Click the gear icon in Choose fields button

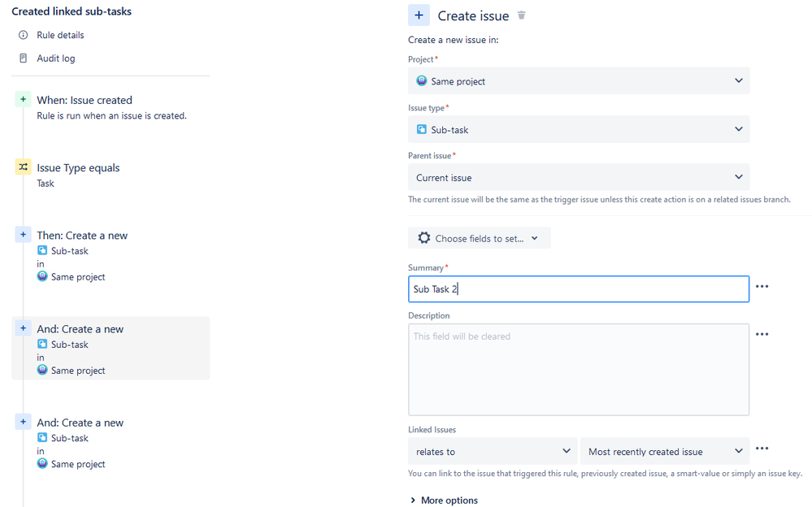423,238
